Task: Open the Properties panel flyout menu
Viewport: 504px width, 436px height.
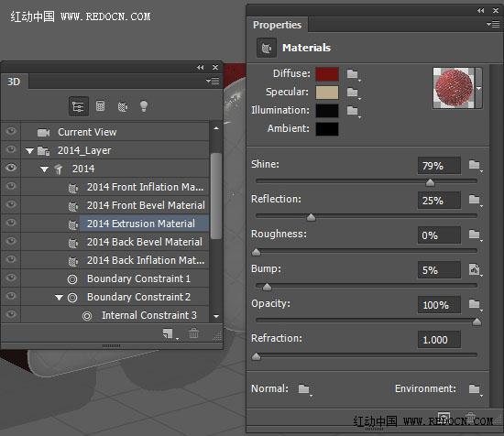Action: pos(493,24)
